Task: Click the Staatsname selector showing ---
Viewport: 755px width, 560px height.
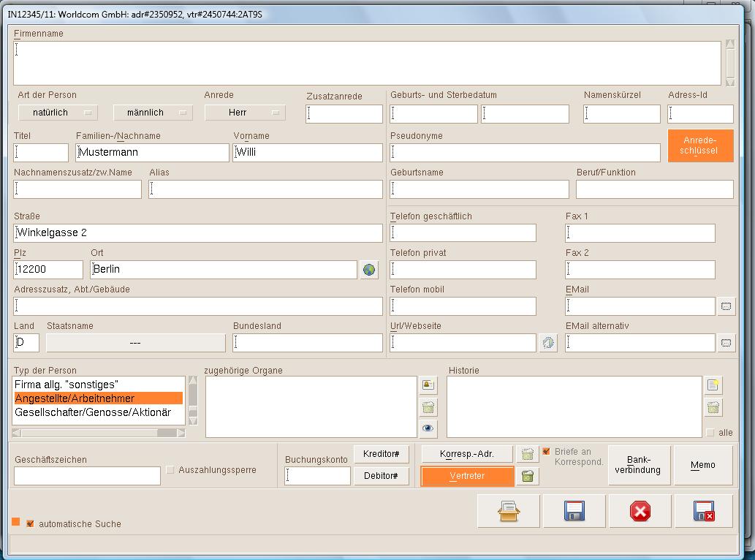Action: coord(135,343)
